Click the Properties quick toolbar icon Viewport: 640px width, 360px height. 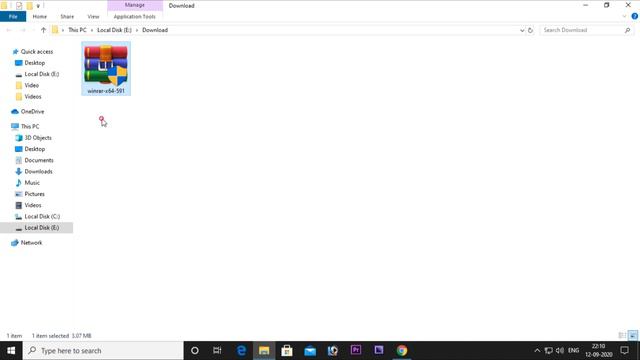[x=19, y=6]
